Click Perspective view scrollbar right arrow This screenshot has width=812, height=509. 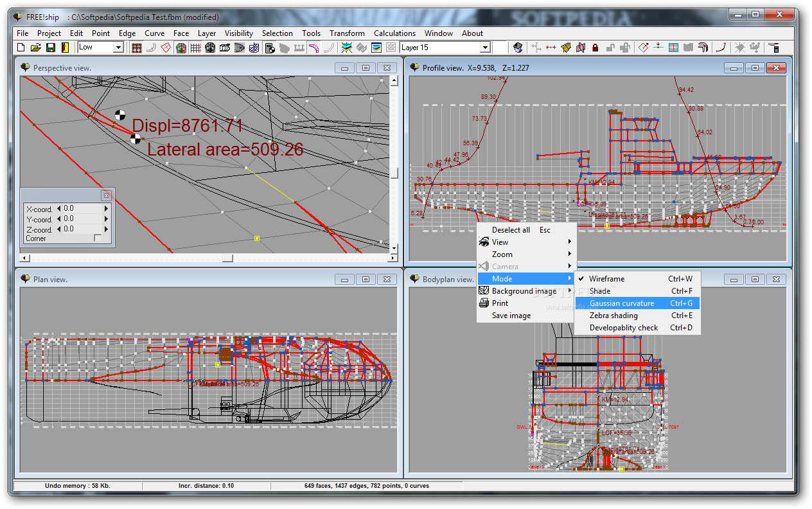pyautogui.click(x=394, y=258)
